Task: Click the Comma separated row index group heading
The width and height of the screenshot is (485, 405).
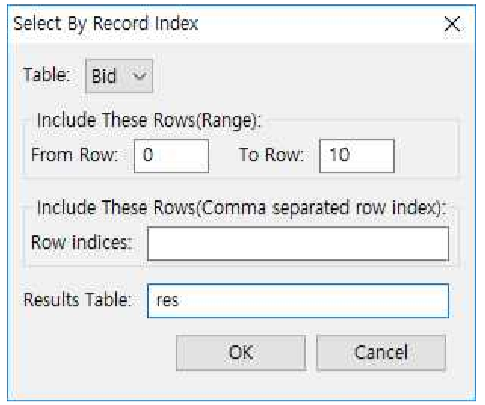Action: [x=241, y=208]
